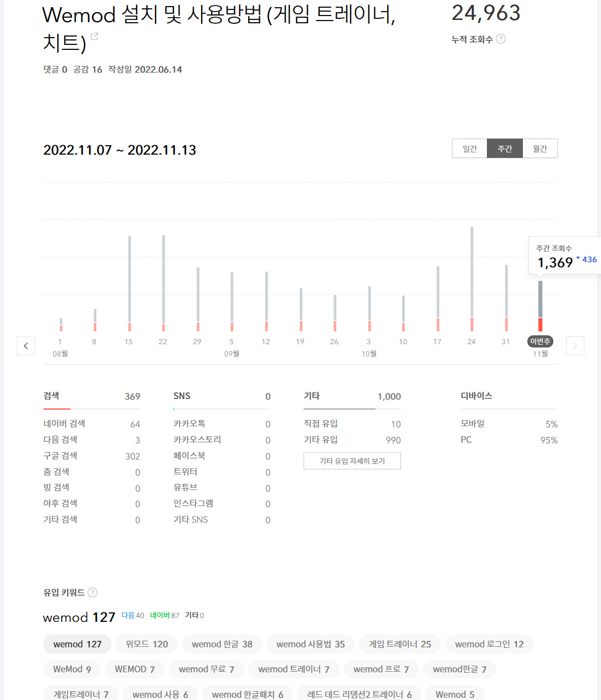The image size is (601, 700).
Task: Click the 모바일 device row
Action: [x=509, y=424]
